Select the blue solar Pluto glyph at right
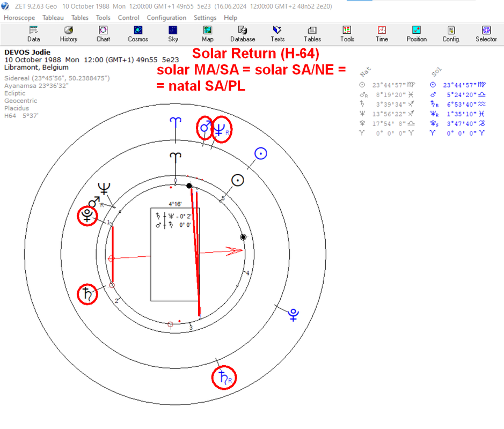The height and width of the screenshot is (429, 504). pos(293,315)
